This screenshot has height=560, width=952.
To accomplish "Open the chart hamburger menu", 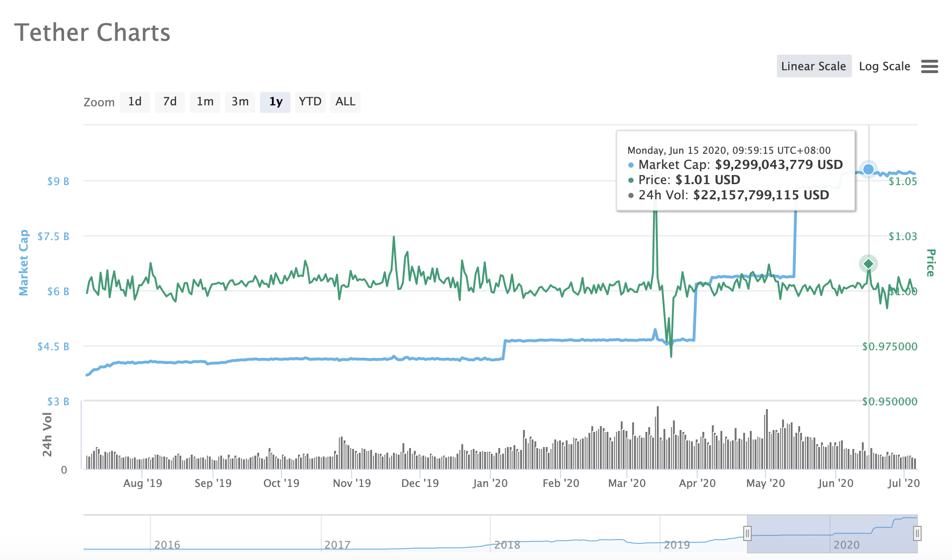I will tap(929, 66).
